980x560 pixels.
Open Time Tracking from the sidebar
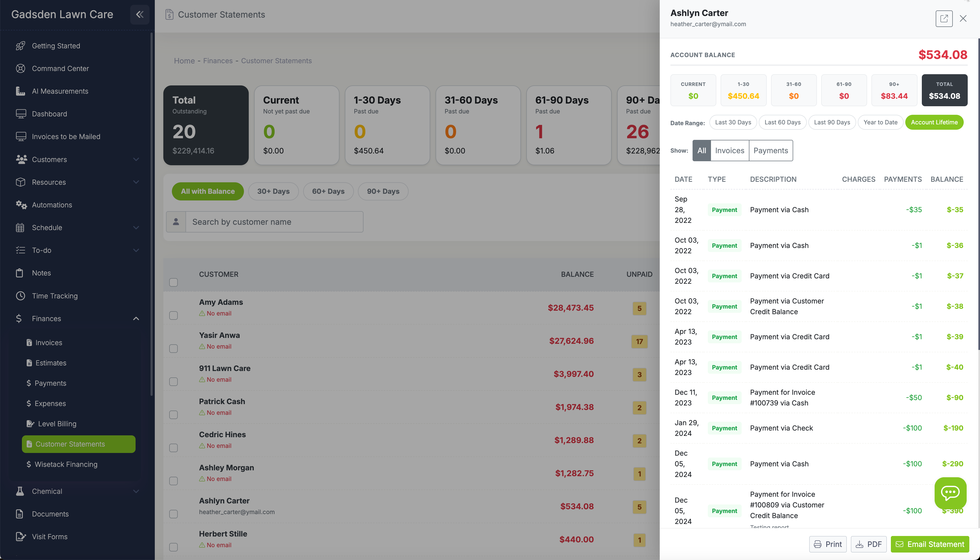click(54, 296)
